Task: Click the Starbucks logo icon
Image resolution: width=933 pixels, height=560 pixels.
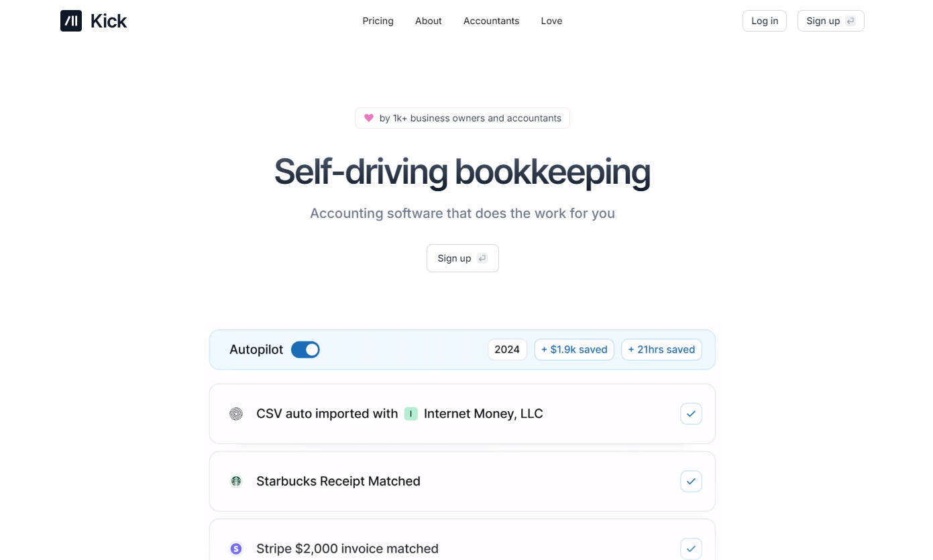Action: (236, 481)
